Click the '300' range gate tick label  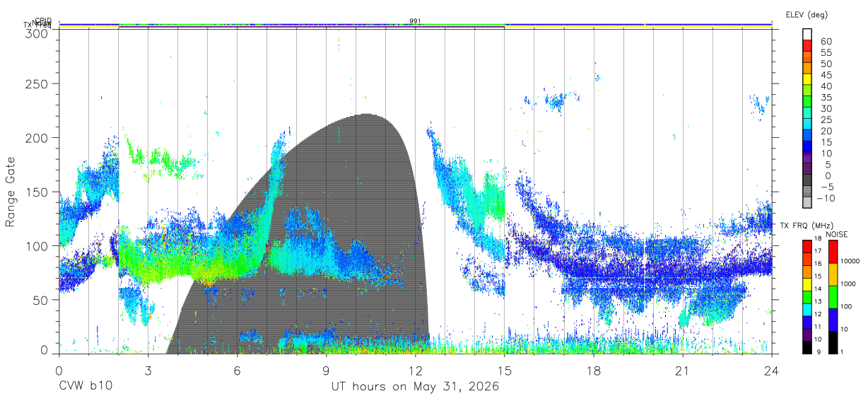pyautogui.click(x=37, y=33)
